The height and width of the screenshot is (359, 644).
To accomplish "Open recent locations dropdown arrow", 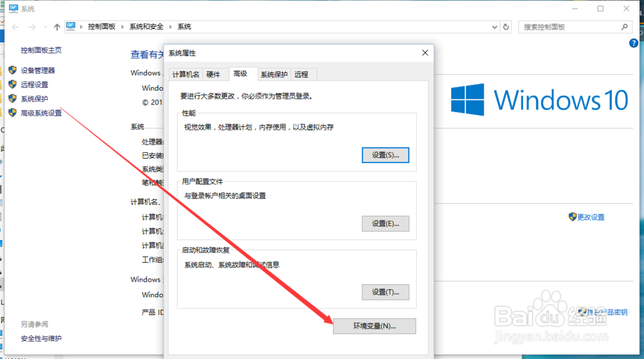I will 45,27.
